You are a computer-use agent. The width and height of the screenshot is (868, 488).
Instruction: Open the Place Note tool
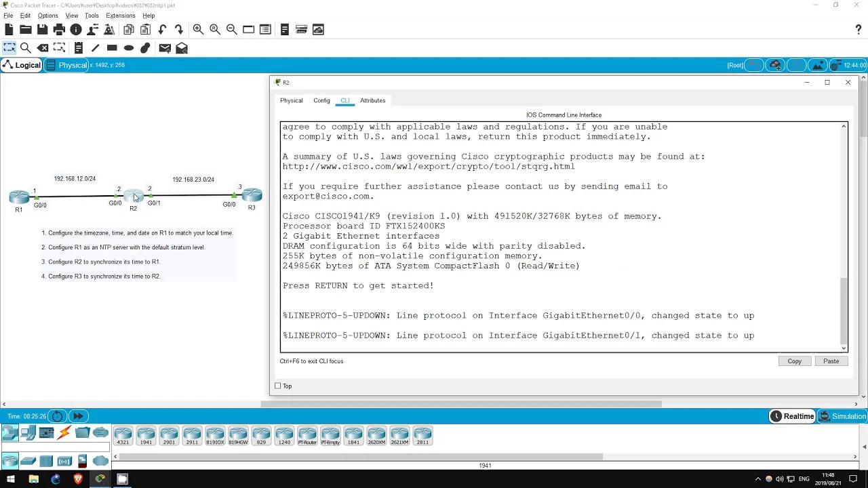coord(79,47)
